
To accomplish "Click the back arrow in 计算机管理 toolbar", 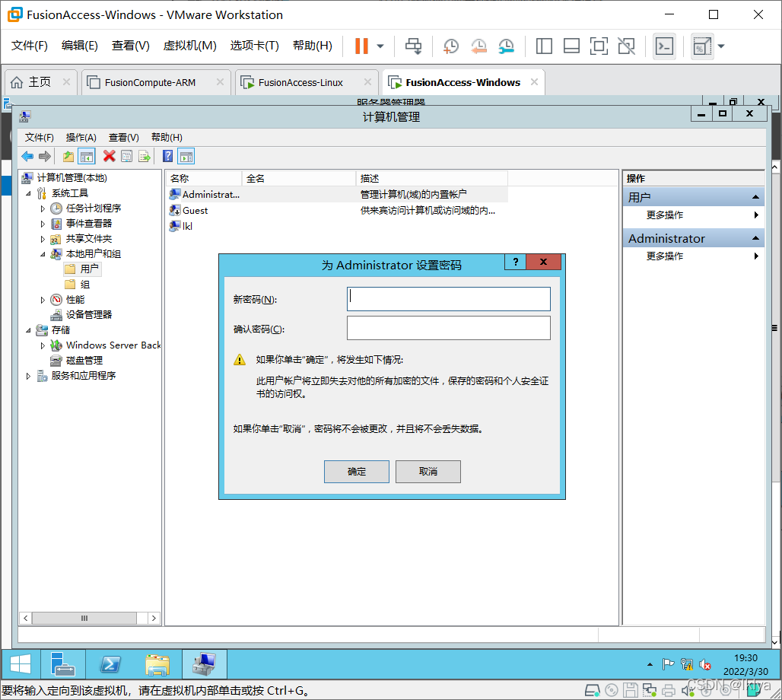I will [x=27, y=157].
